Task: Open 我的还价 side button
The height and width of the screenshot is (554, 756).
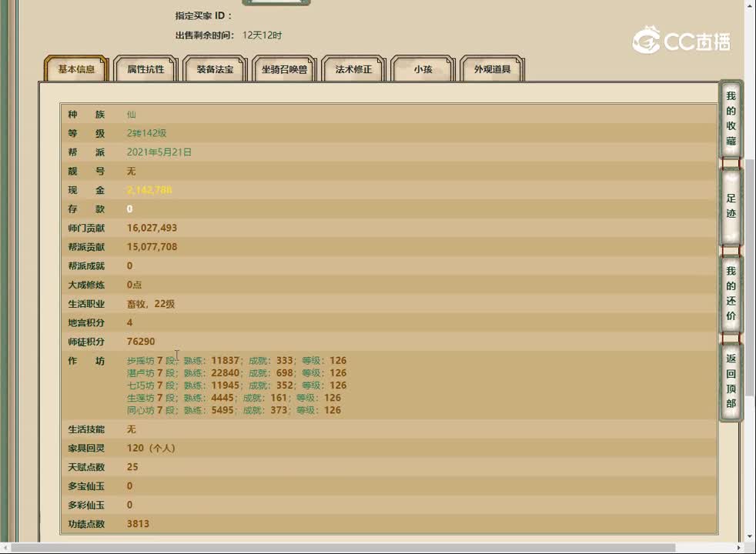Action: pyautogui.click(x=731, y=293)
